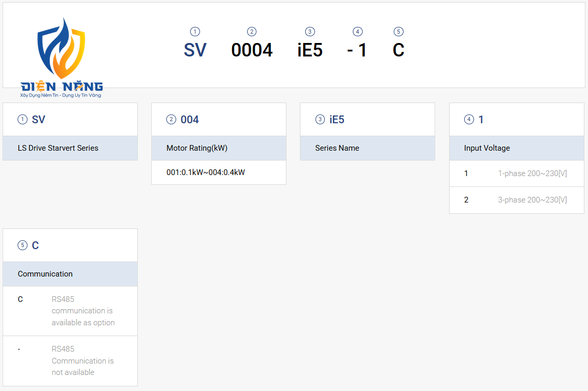The image size is (588, 391).
Task: Select the '0004' code in header model string
Action: point(252,50)
